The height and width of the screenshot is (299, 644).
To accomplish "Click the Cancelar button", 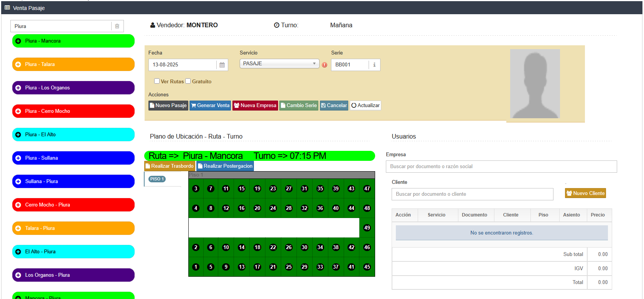I will (334, 106).
